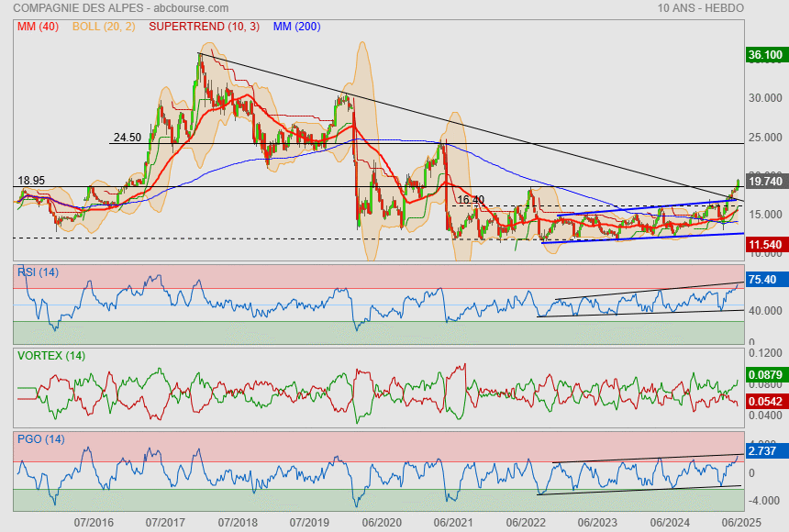Click the 07/2016 date axis label
Image resolution: width=789 pixels, height=532 pixels.
click(94, 523)
